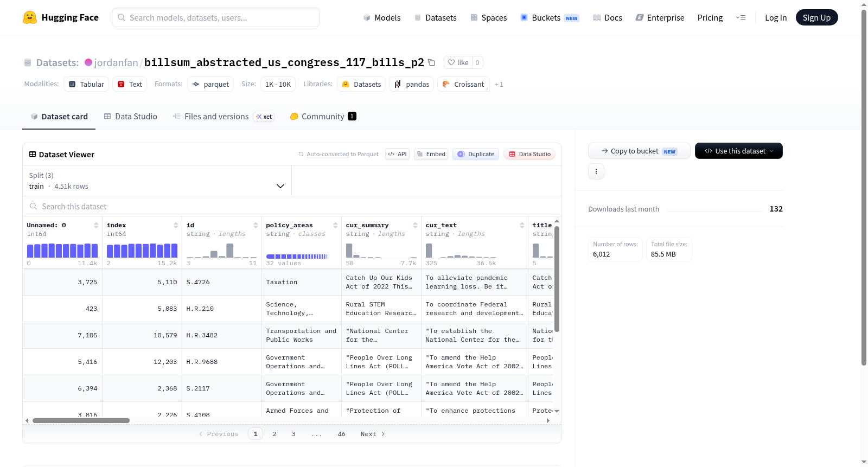This screenshot has height=467, width=868.
Task: Select the Croissant library tag
Action: point(463,84)
